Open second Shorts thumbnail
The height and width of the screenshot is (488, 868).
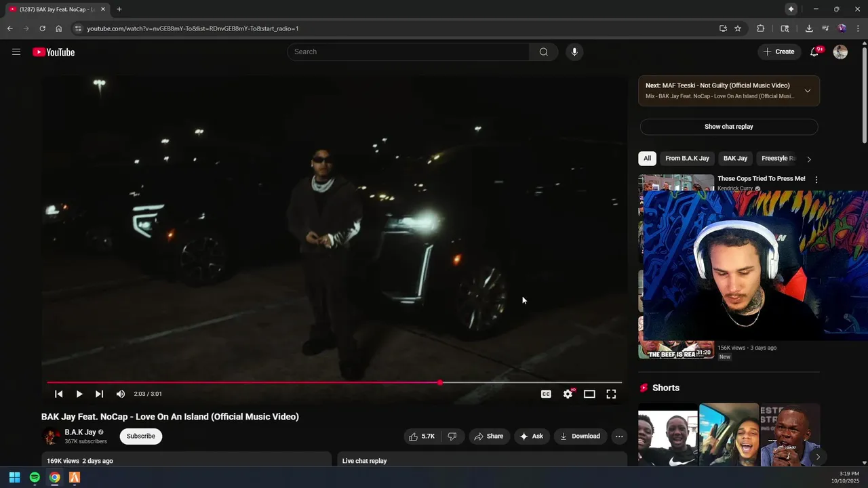tap(729, 434)
